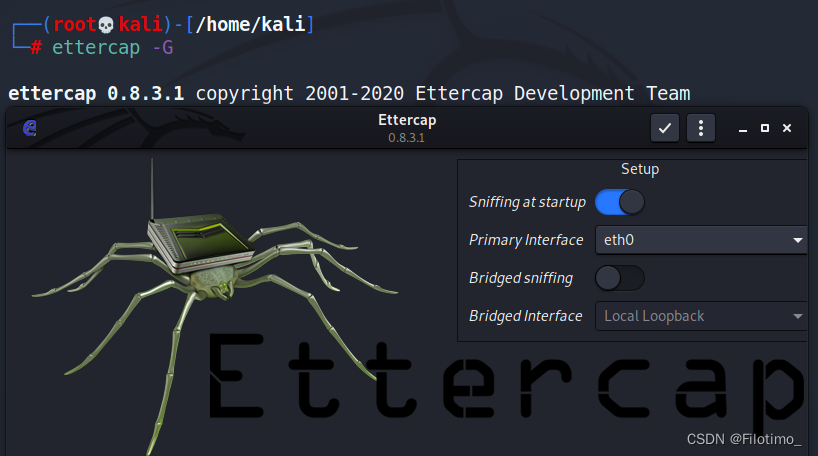Click the /home/kali path in terminal prompt
Viewport: 818px width, 456px height.
click(250, 25)
